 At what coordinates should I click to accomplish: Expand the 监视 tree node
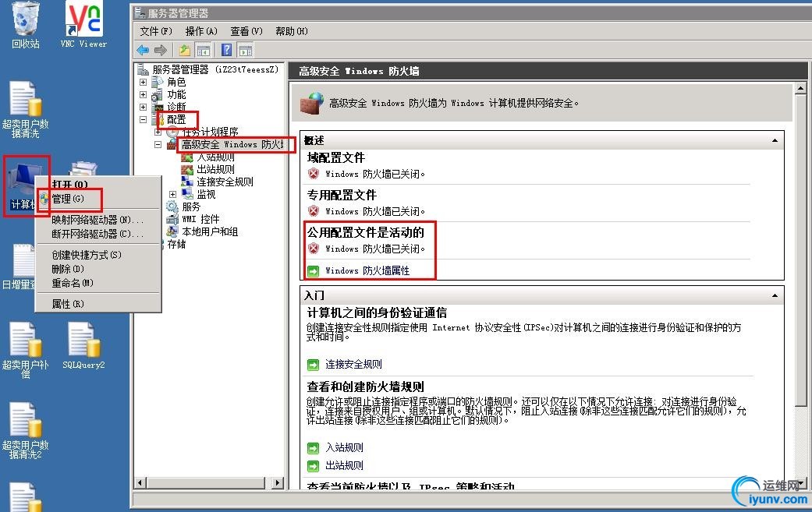pos(172,195)
